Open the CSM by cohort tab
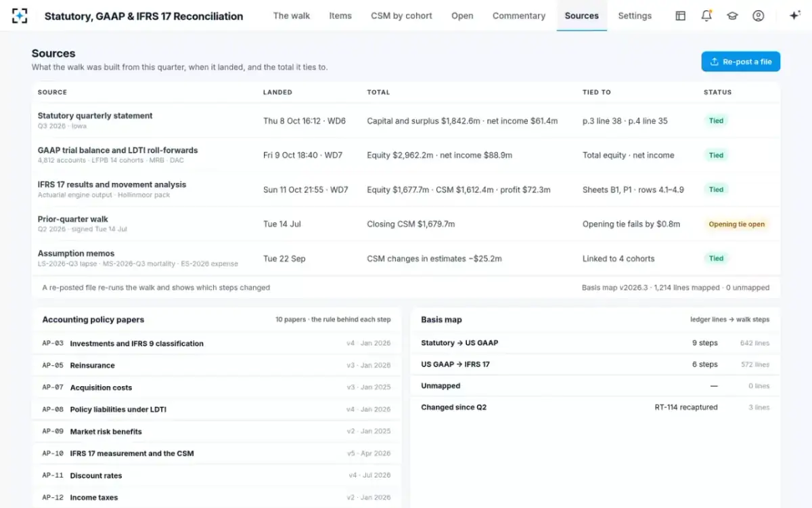 click(x=401, y=16)
